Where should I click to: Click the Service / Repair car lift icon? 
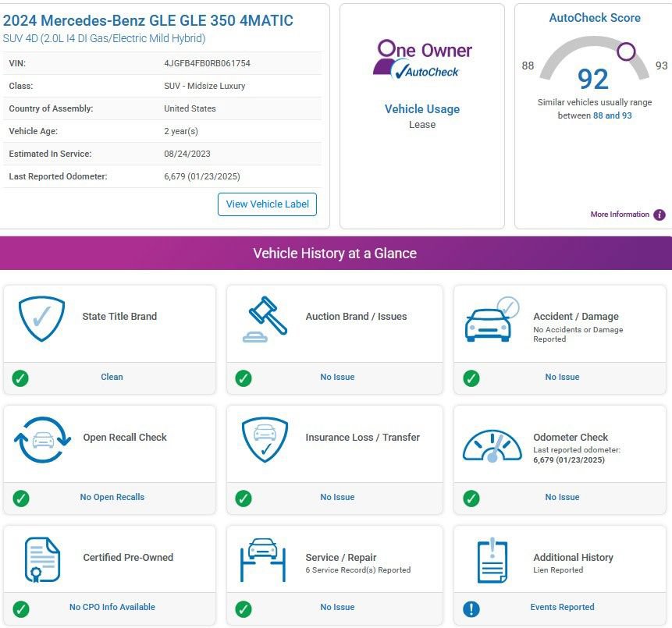(x=263, y=560)
